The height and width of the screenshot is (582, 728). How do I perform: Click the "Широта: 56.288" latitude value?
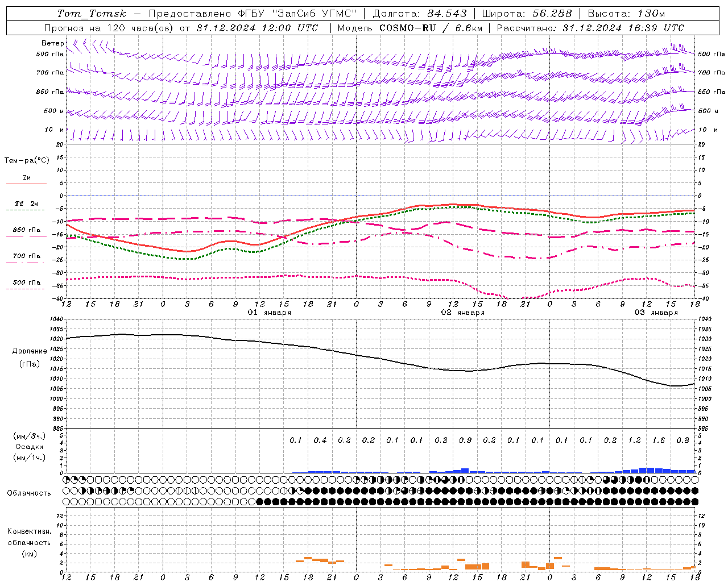pos(527,14)
